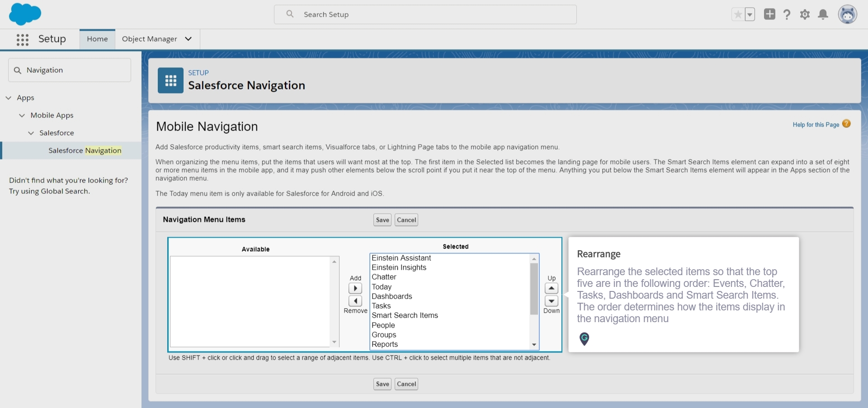Open the App Launcher grid icon
The image size is (868, 408).
23,39
